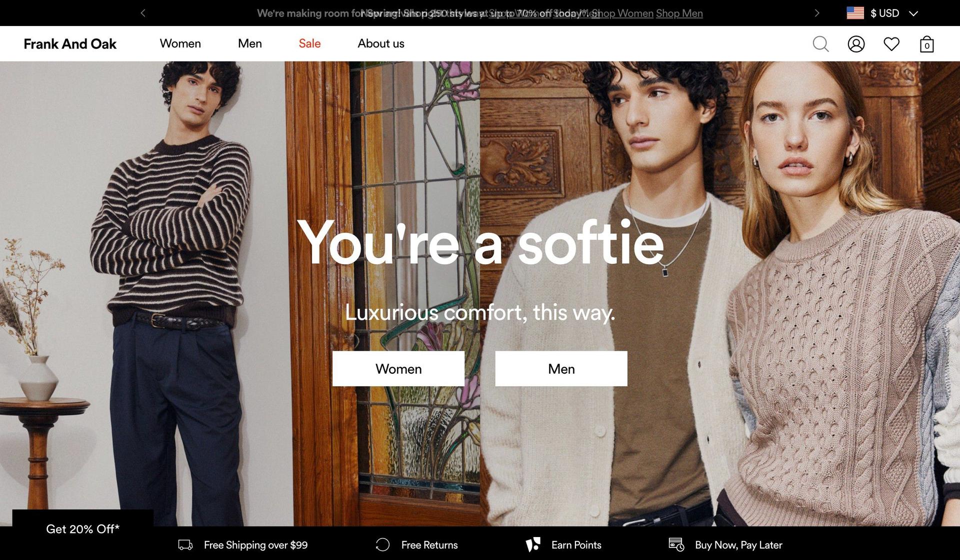Open the About us menu item

381,43
